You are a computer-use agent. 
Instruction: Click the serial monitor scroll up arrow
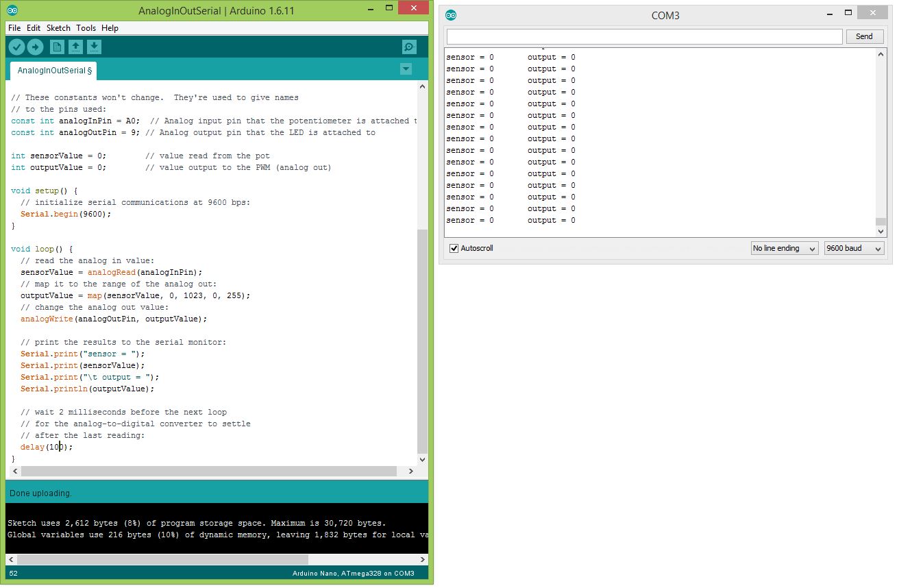point(880,53)
